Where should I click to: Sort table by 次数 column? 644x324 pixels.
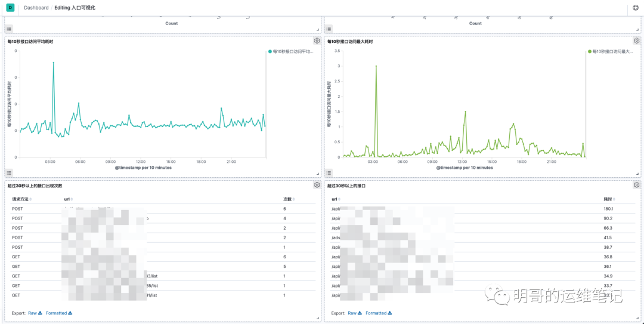click(x=289, y=199)
